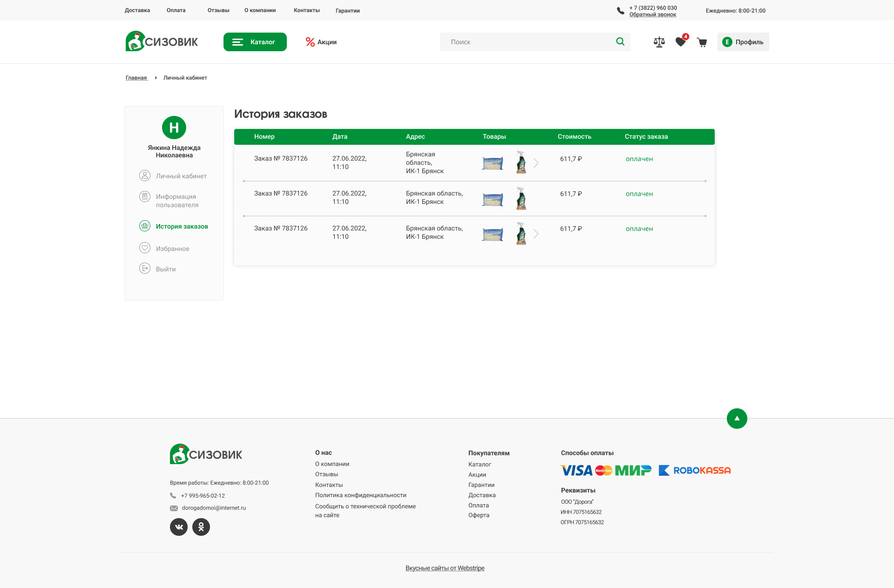Click the scroll-to-top arrow button
The width and height of the screenshot is (894, 588).
[x=737, y=419]
